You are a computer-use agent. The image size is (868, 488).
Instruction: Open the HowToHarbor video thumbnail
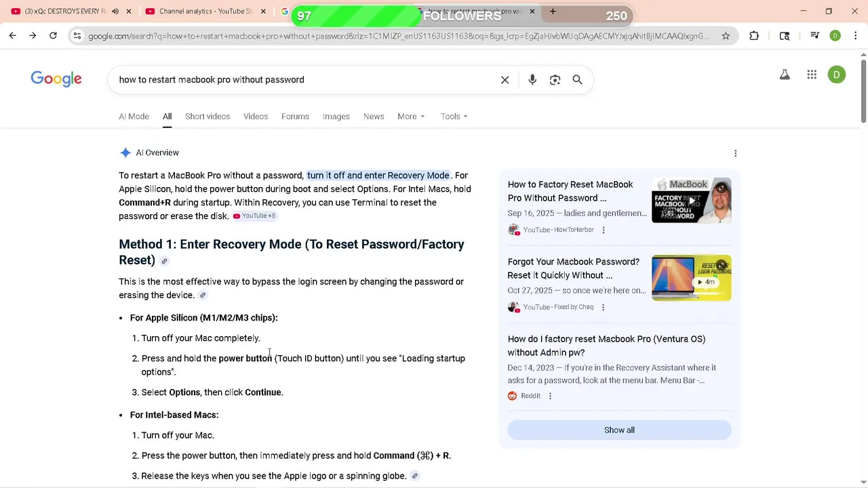click(691, 201)
